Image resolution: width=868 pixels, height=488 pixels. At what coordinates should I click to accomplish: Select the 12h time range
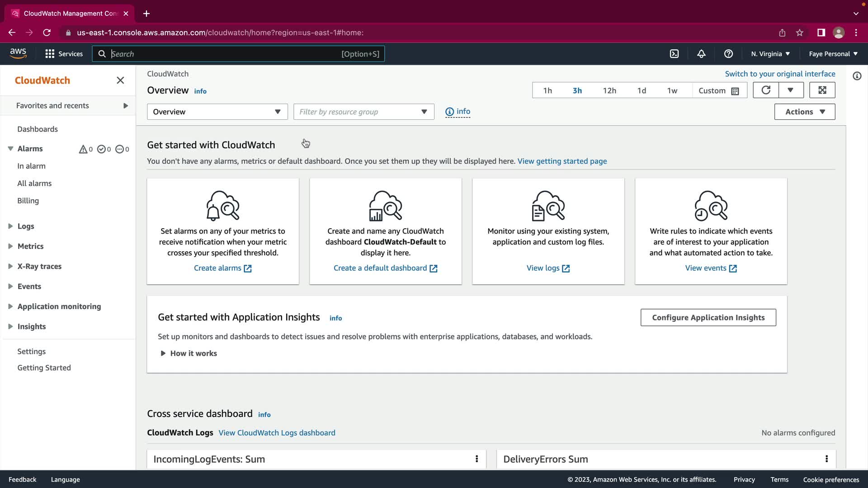point(609,90)
